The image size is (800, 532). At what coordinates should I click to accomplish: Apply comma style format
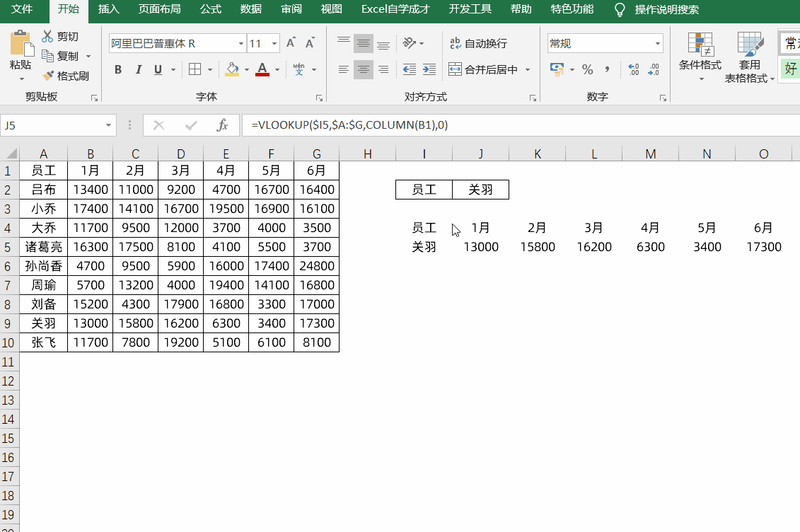pos(607,69)
